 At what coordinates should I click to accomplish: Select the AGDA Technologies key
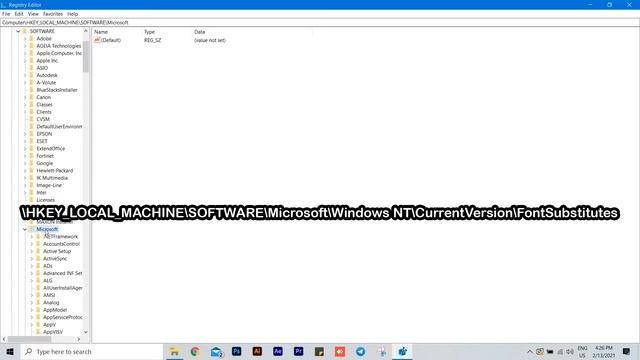(59, 46)
